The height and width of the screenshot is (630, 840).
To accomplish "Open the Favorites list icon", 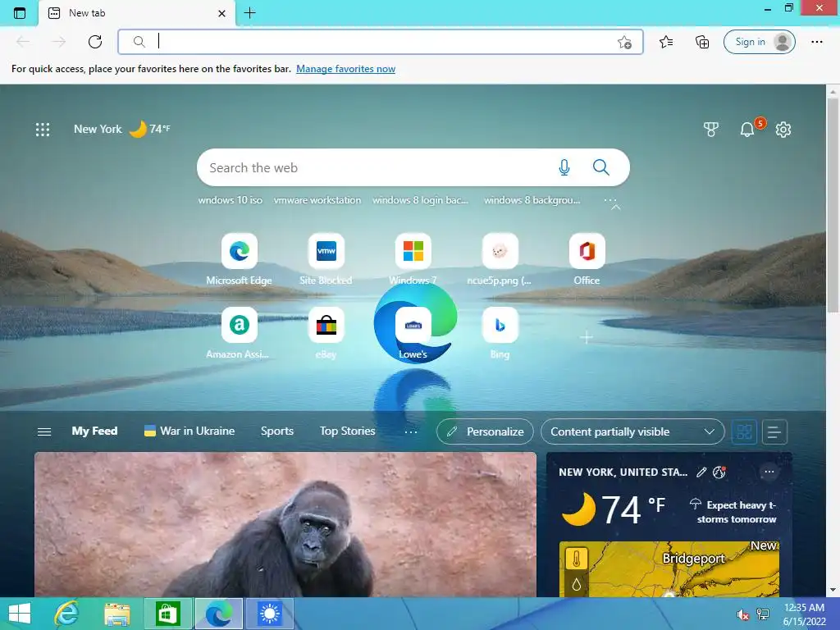I will [666, 42].
